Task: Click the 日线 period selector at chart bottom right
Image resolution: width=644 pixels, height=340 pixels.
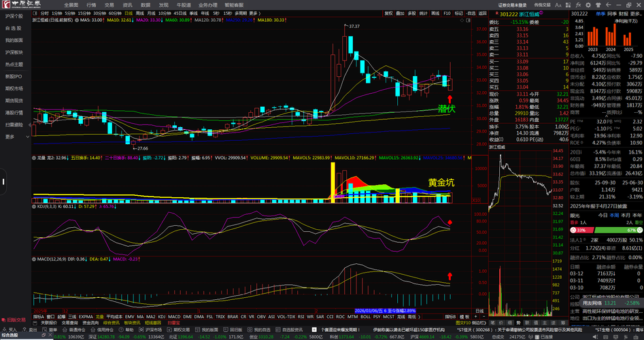Action: click(479, 311)
